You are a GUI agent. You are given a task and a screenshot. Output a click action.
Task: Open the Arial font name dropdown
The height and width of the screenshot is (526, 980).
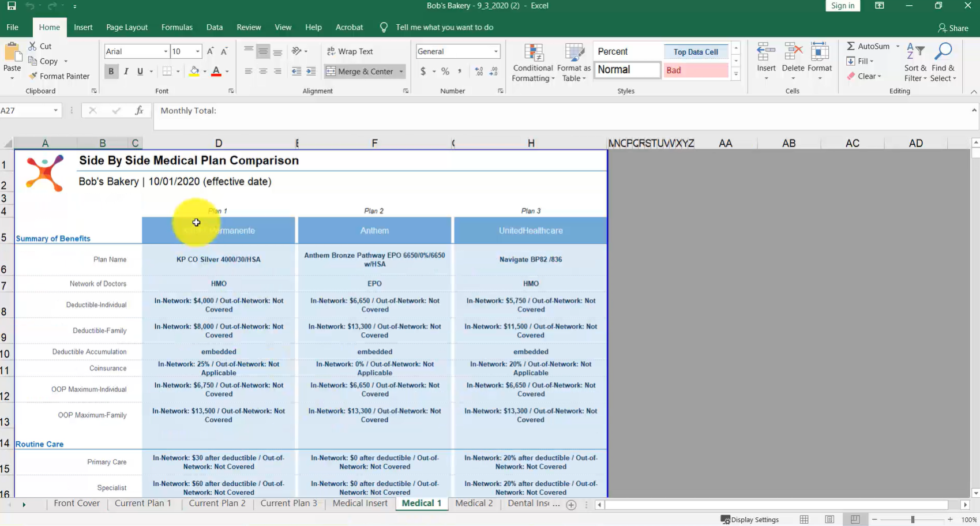[x=166, y=51]
